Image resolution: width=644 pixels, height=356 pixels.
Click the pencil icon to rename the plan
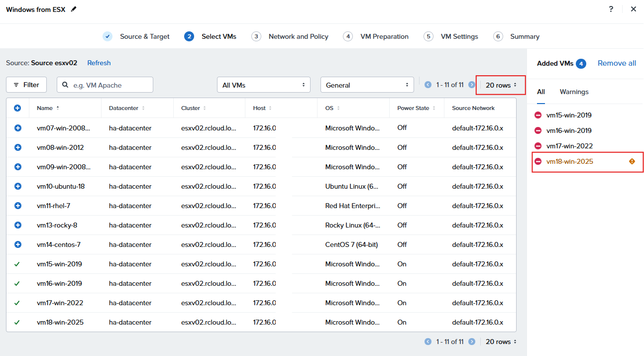74,9
